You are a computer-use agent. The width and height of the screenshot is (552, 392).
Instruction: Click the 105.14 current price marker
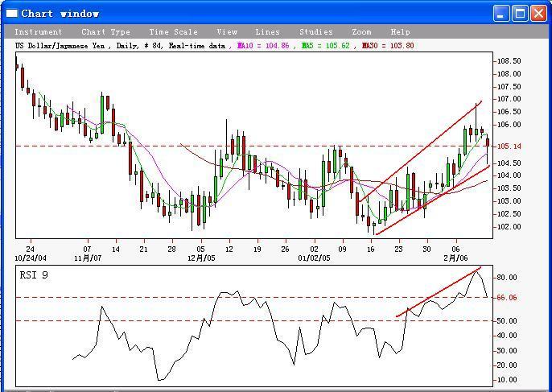point(509,146)
